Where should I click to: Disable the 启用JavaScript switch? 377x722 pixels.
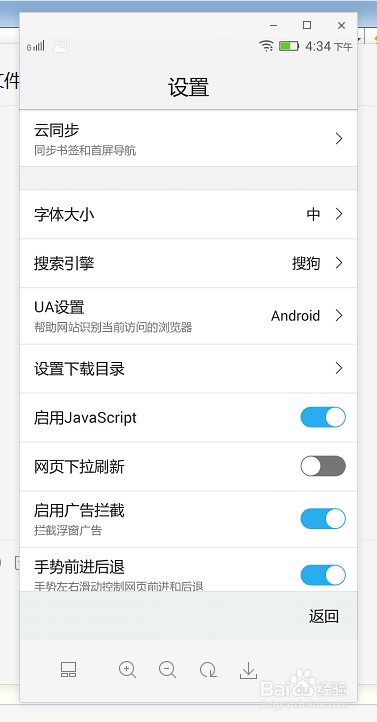pyautogui.click(x=323, y=417)
